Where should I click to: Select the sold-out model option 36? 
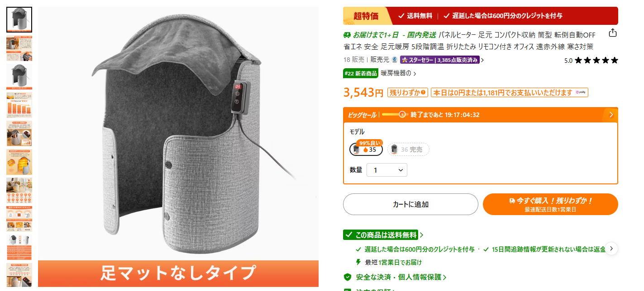[408, 149]
